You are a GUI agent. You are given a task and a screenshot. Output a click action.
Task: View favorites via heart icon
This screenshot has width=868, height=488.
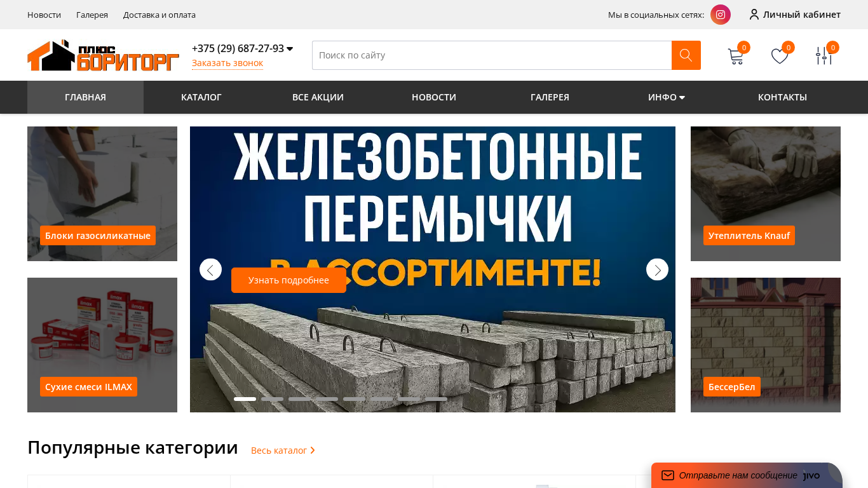coord(780,57)
